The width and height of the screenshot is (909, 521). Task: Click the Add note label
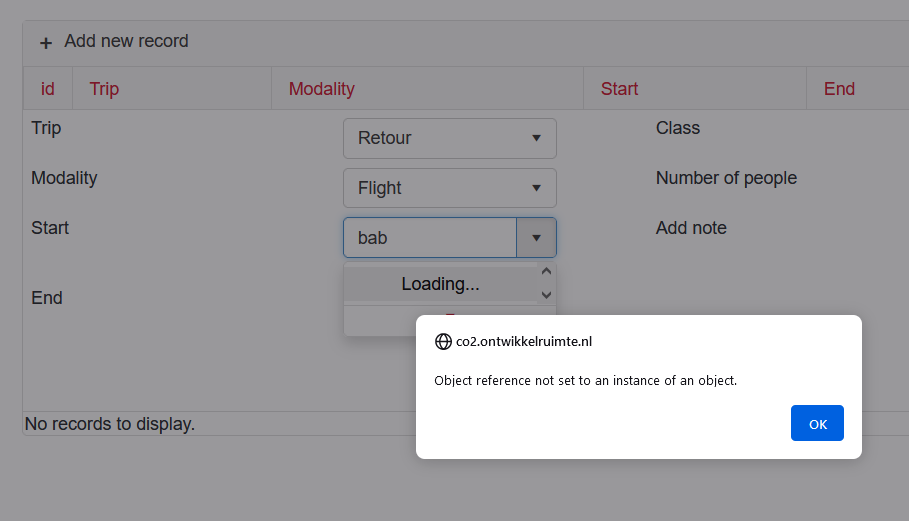pos(691,228)
